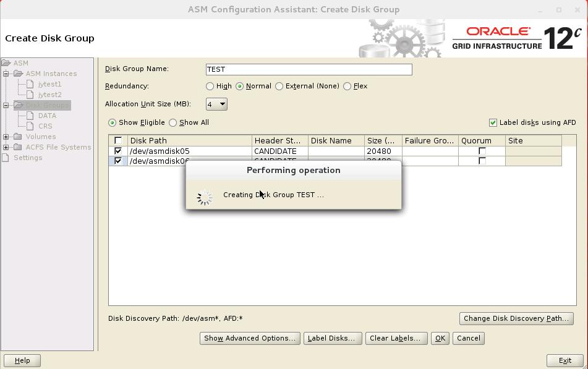
Task: Select the DATA disk group page icon
Action: (x=30, y=116)
